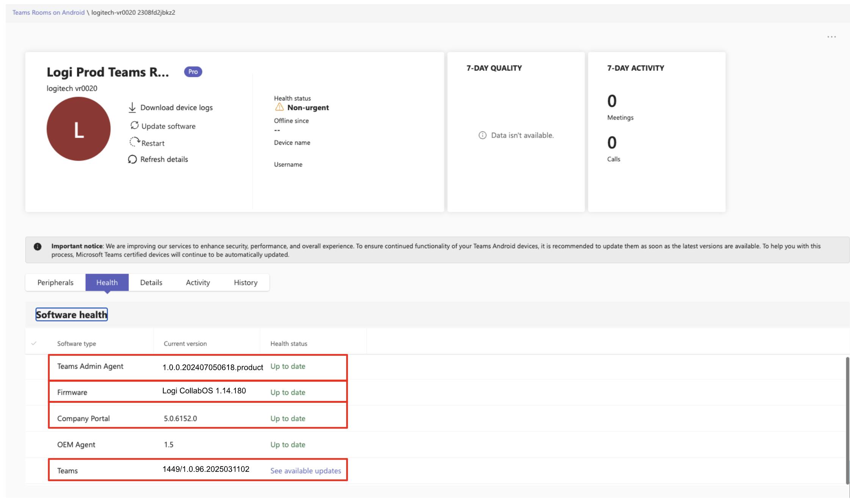The width and height of the screenshot is (850, 504).
Task: Click the Current version column header
Action: pyautogui.click(x=185, y=344)
